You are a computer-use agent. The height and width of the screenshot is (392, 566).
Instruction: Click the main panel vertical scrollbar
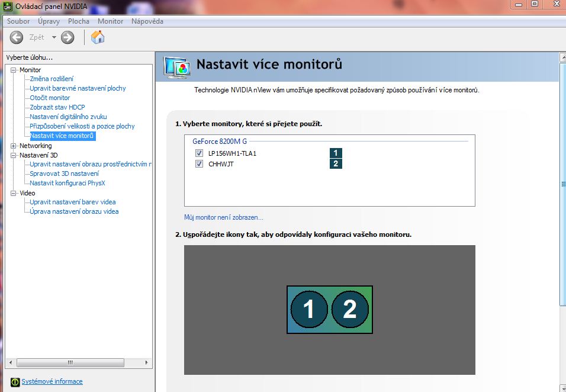pos(563,184)
